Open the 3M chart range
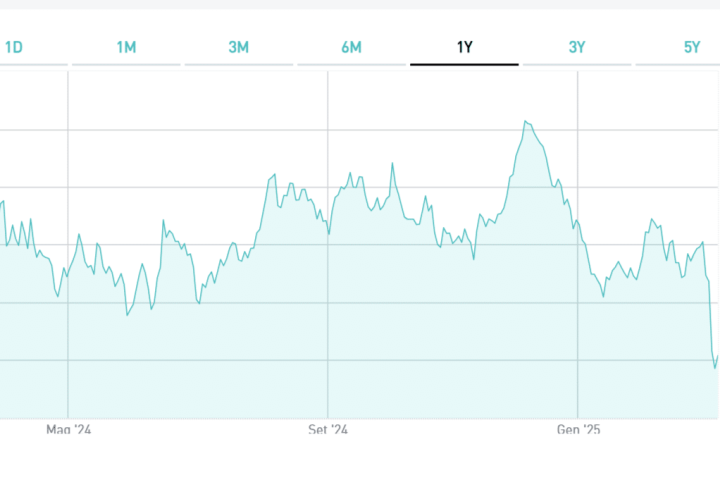This screenshot has height=480, width=720. (239, 47)
